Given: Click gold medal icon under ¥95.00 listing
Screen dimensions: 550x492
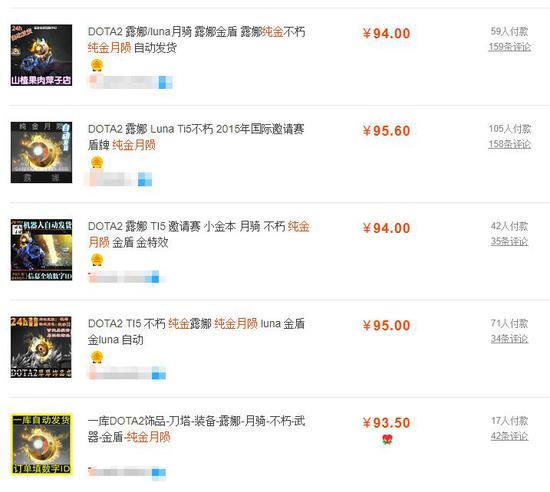Looking at the screenshot, I should click(x=97, y=357).
